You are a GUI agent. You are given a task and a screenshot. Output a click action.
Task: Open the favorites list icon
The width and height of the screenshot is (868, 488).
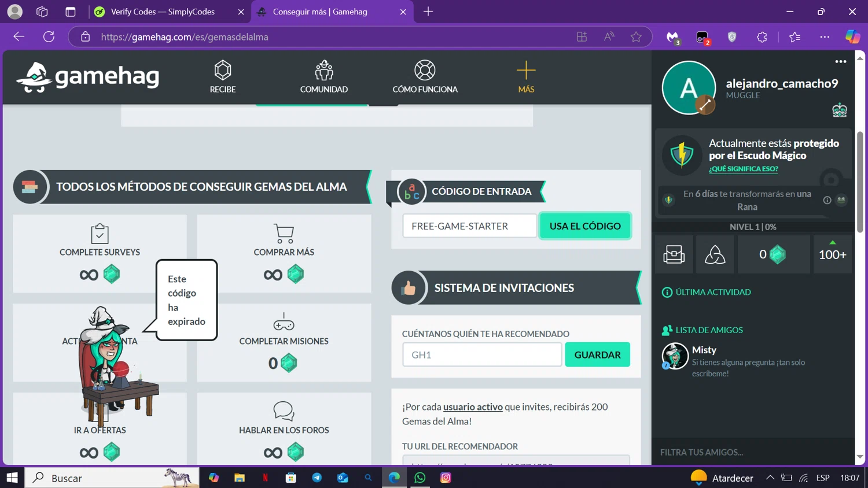(x=795, y=37)
